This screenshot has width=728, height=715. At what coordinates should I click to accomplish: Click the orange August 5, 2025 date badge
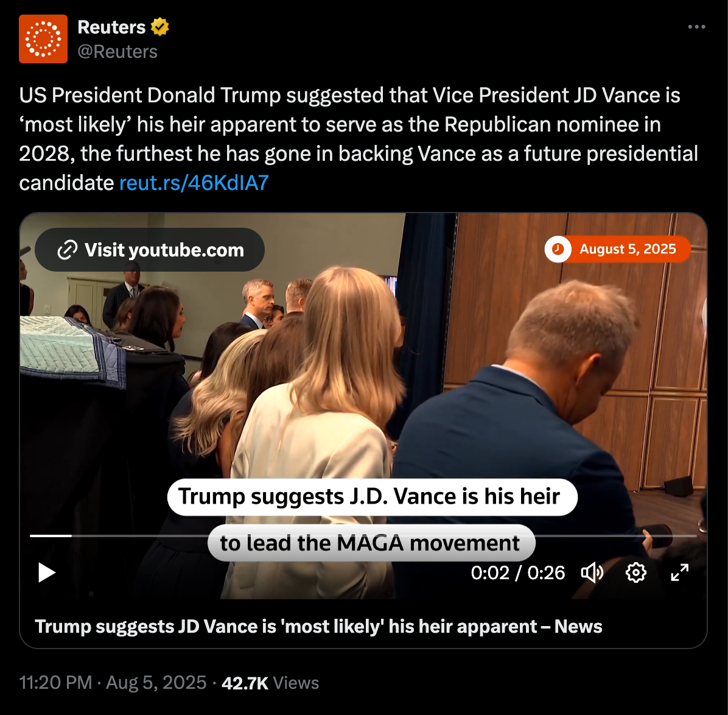coord(617,249)
